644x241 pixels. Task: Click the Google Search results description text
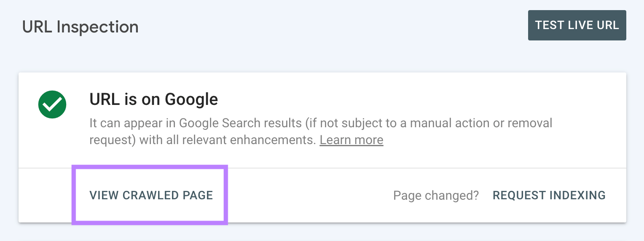[x=253, y=123]
